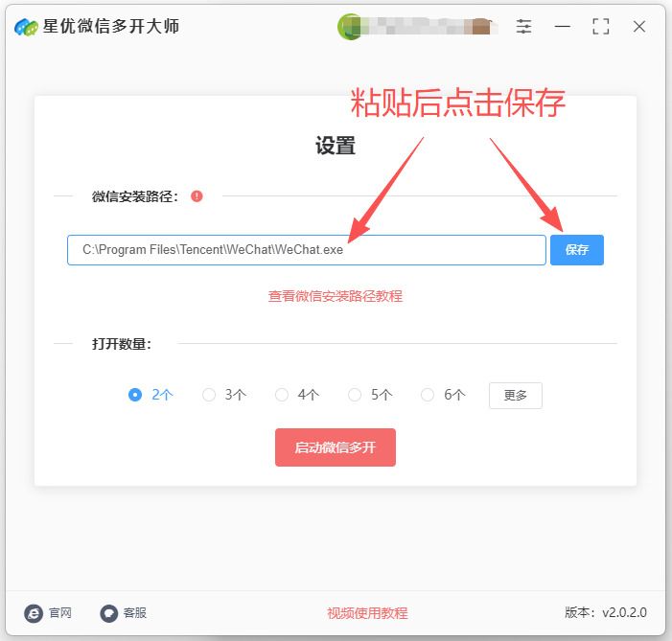
Task: Choose the 5个 radio button
Action: tap(355, 395)
